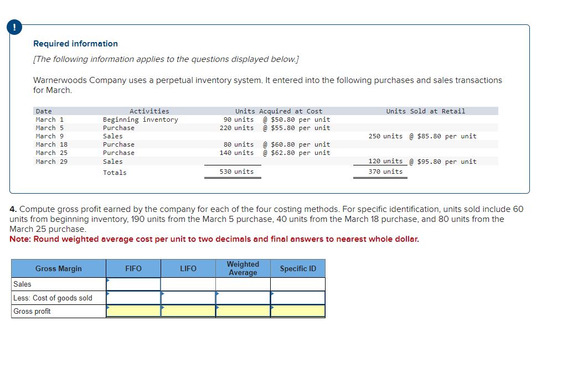This screenshot has width=588, height=368.
Task: Click the marker in Specific ID cost cell
Action: (271, 293)
